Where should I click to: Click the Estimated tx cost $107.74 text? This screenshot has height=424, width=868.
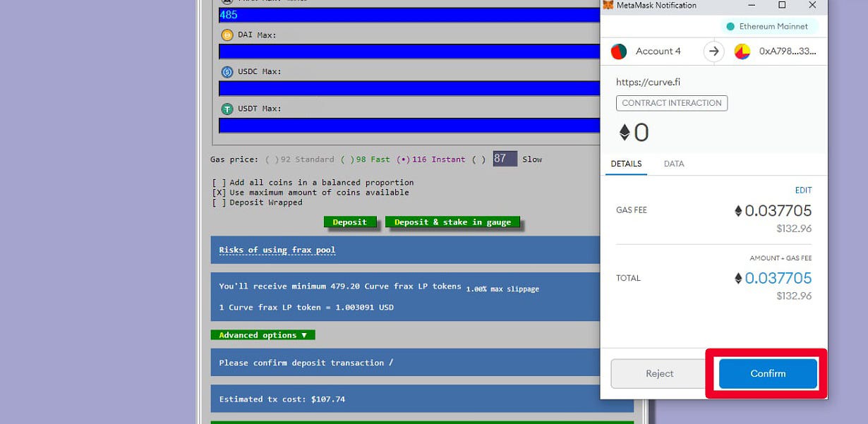pyautogui.click(x=282, y=399)
